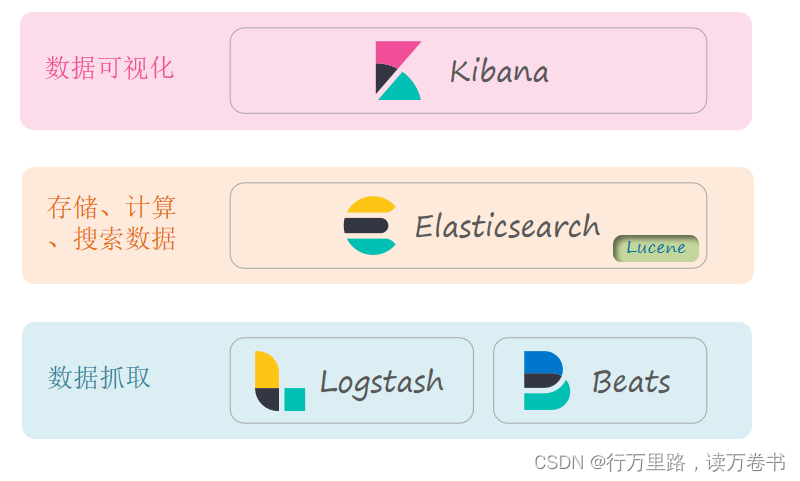This screenshot has width=800, height=481.
Task: Click the 、搜索数据 text line
Action: [111, 239]
